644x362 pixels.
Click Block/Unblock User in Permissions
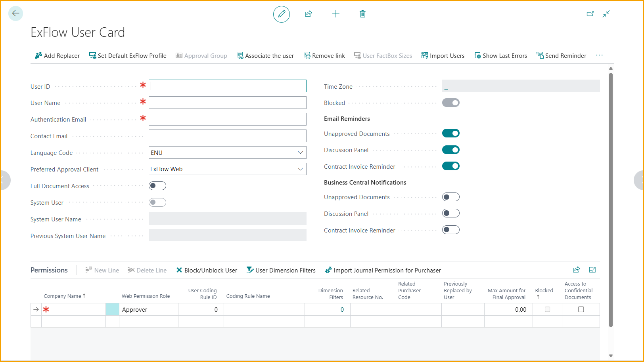(x=207, y=271)
